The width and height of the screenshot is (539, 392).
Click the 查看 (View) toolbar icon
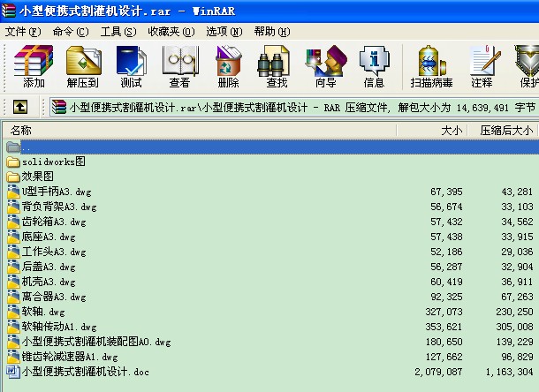[179, 66]
